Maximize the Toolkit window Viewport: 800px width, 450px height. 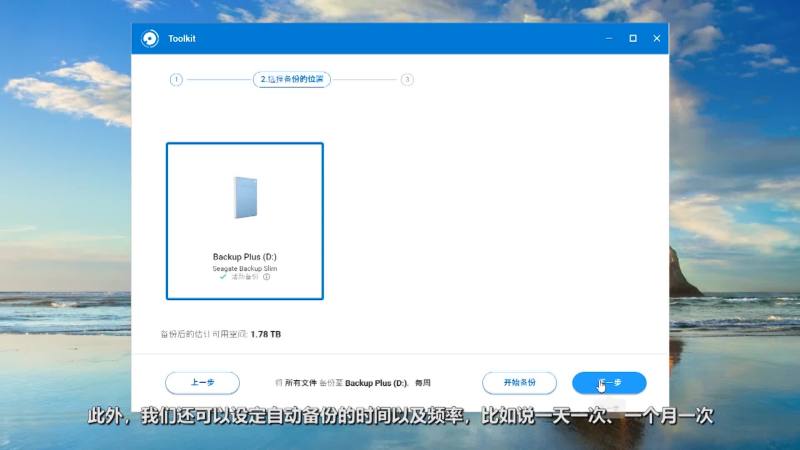point(633,39)
